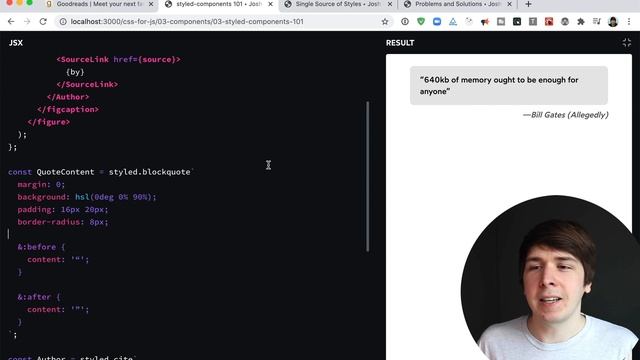The width and height of the screenshot is (640, 360).
Task: Click the closing '</figure>' tag
Action: [49, 122]
